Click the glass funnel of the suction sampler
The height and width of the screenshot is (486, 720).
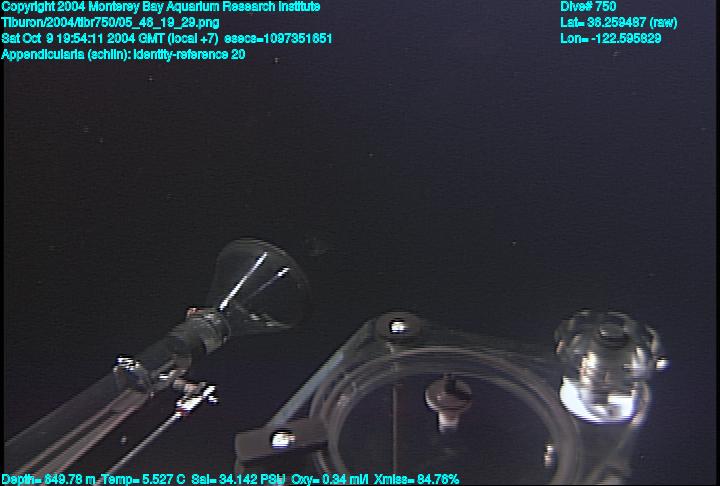click(259, 284)
